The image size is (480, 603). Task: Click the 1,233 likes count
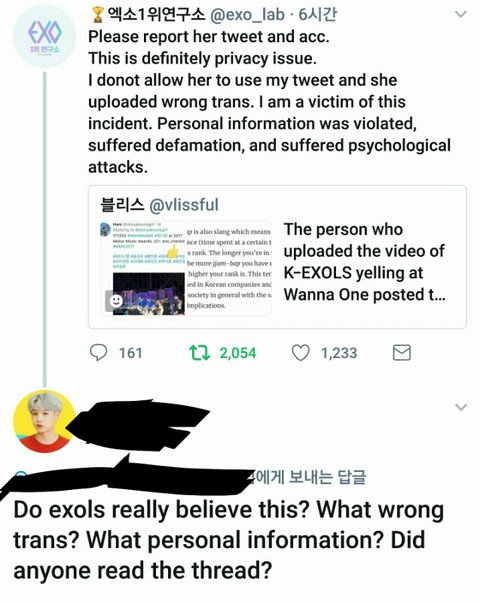(339, 353)
